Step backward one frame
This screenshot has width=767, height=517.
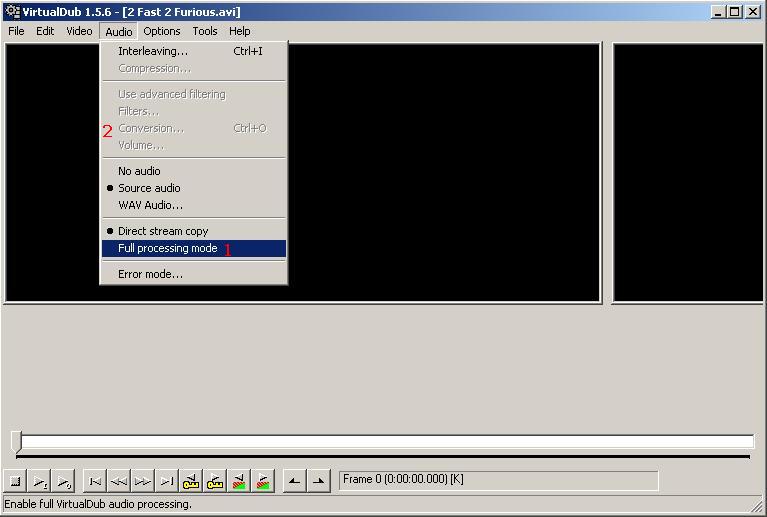tap(119, 481)
